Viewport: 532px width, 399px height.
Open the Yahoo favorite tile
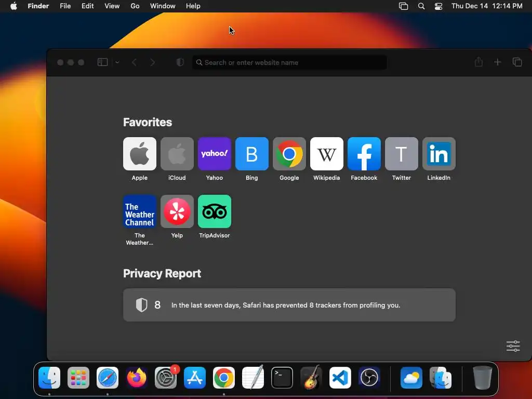click(x=215, y=154)
